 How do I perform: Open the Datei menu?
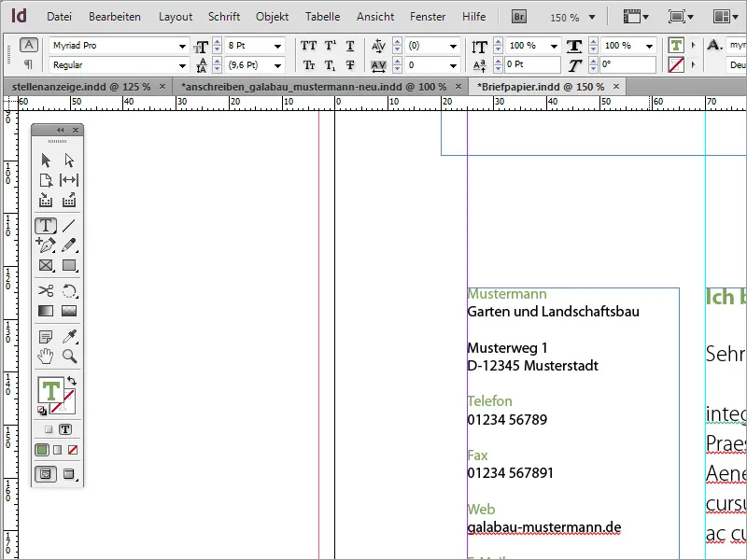point(59,17)
